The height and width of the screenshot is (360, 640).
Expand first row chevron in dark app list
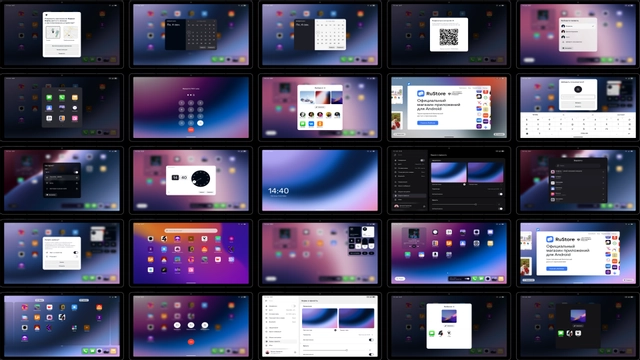click(603, 172)
